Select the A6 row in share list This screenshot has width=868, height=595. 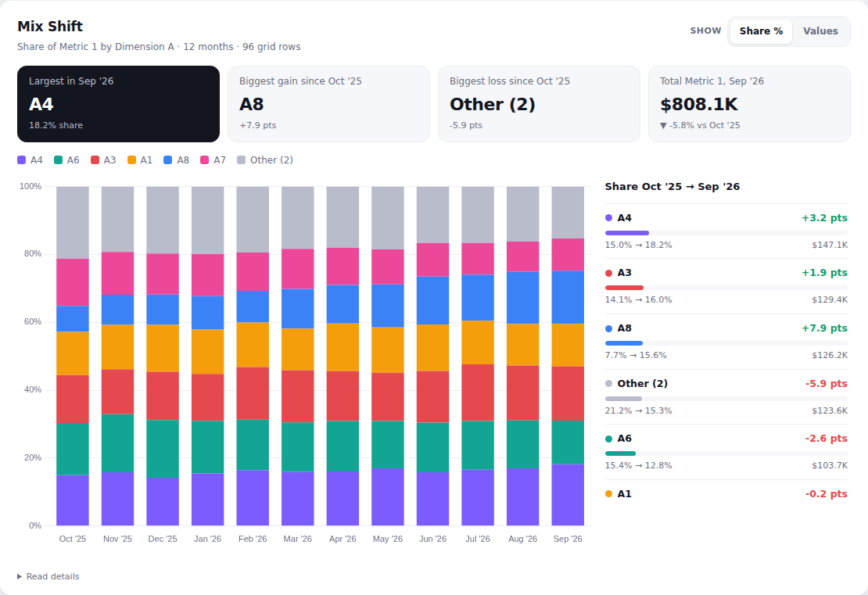[726, 452]
